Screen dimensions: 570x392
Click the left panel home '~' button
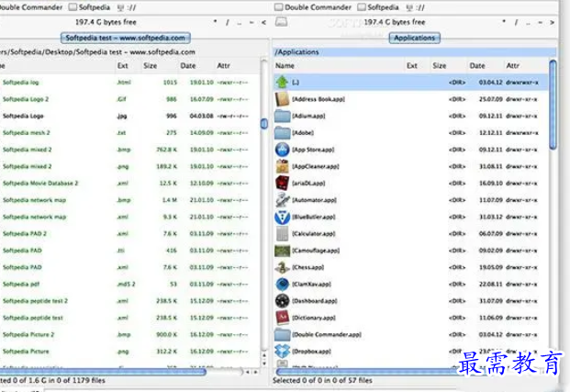[x=251, y=23]
